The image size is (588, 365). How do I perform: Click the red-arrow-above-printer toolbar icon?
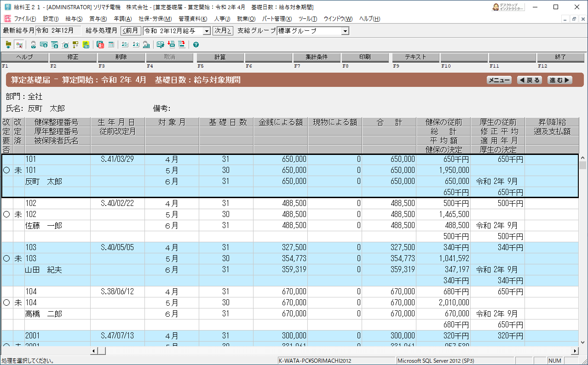coord(171,45)
